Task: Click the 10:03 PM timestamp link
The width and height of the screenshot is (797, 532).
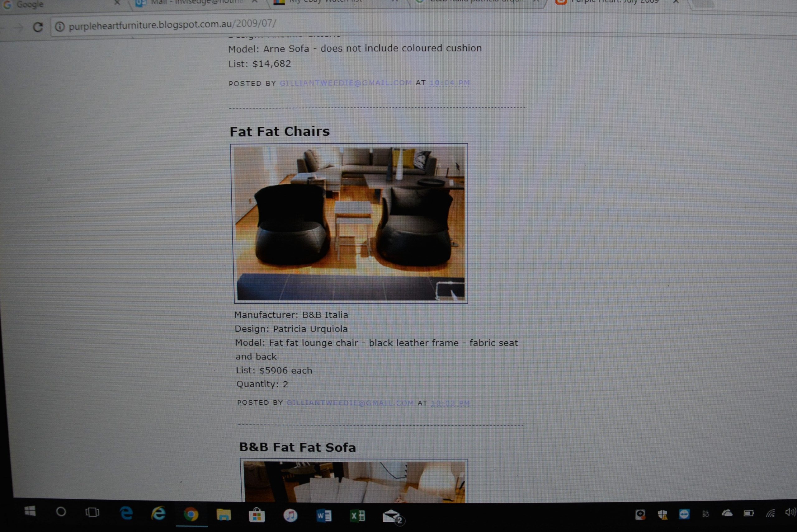Action: coord(450,403)
